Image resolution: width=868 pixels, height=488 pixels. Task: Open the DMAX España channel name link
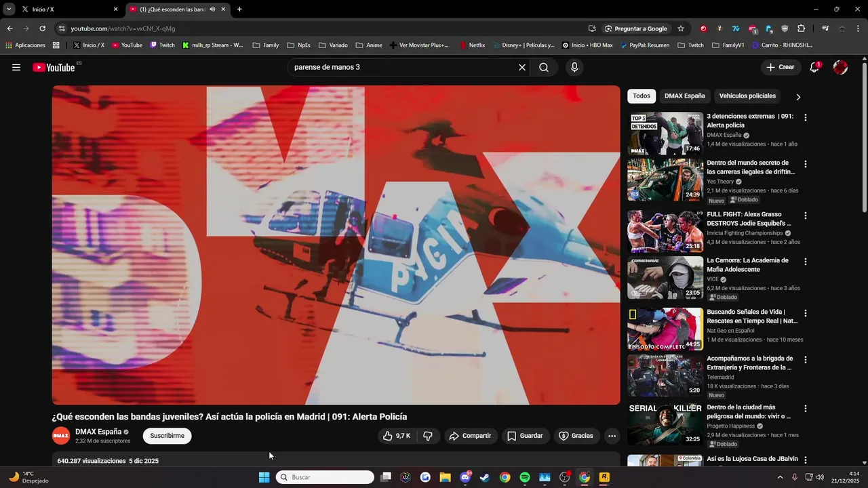98,432
